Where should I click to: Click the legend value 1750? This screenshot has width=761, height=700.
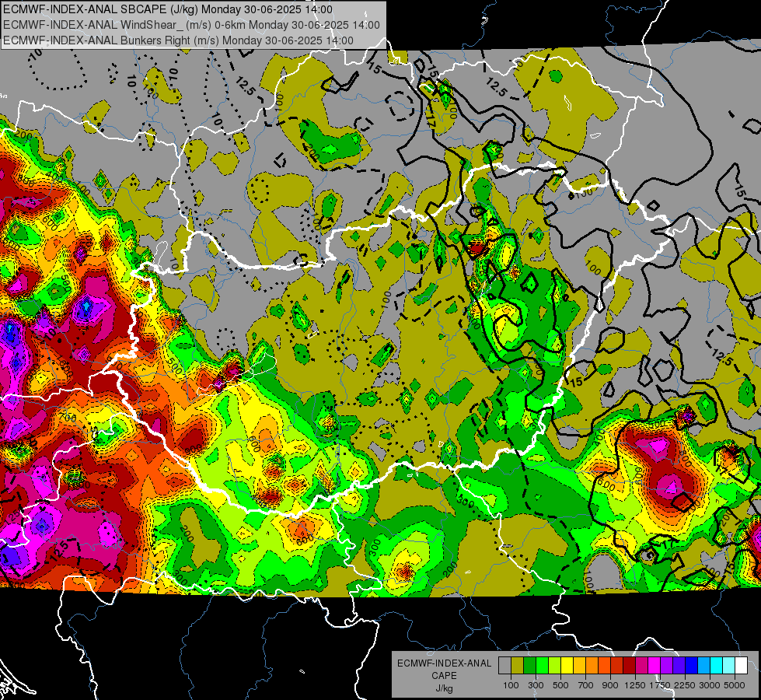pyautogui.click(x=660, y=685)
